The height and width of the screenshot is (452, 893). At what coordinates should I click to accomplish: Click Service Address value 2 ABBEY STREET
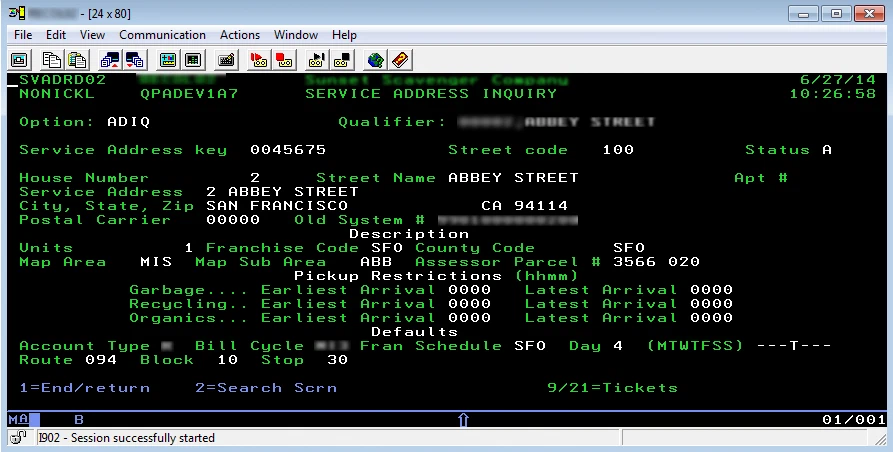[282, 192]
